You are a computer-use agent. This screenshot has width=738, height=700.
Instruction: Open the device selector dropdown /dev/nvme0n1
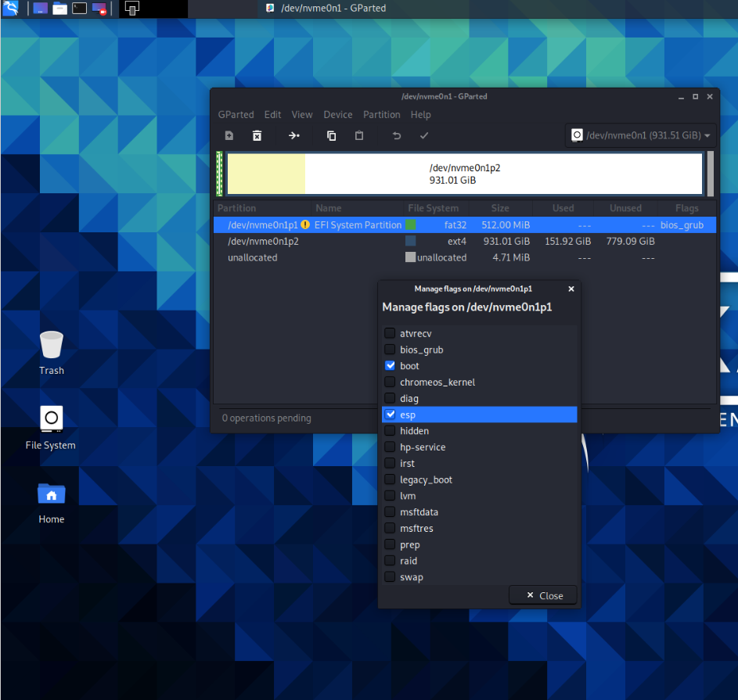(x=641, y=135)
